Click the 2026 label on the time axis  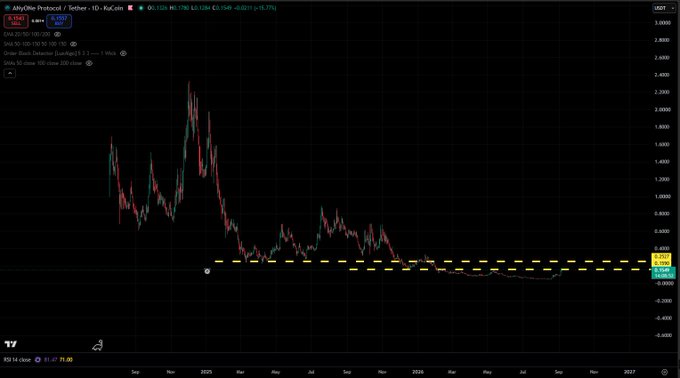tap(418, 372)
